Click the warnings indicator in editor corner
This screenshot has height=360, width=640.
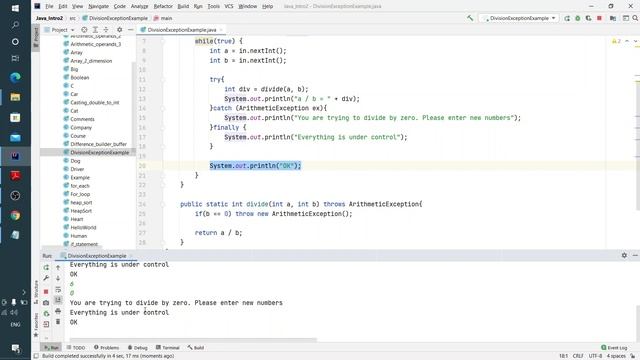tap(616, 41)
